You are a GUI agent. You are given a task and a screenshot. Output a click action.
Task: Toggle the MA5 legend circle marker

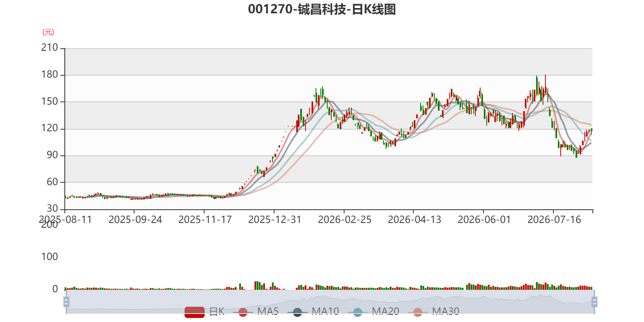(x=243, y=312)
